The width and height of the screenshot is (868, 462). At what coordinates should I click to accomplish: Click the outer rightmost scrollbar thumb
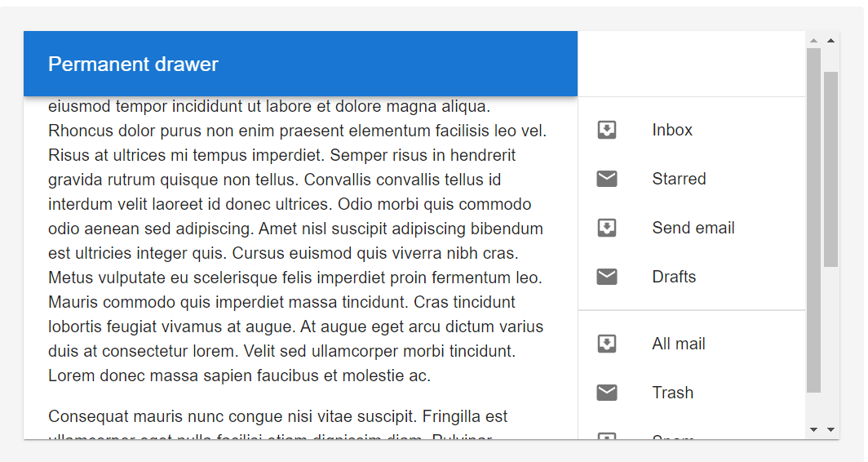tap(831, 170)
